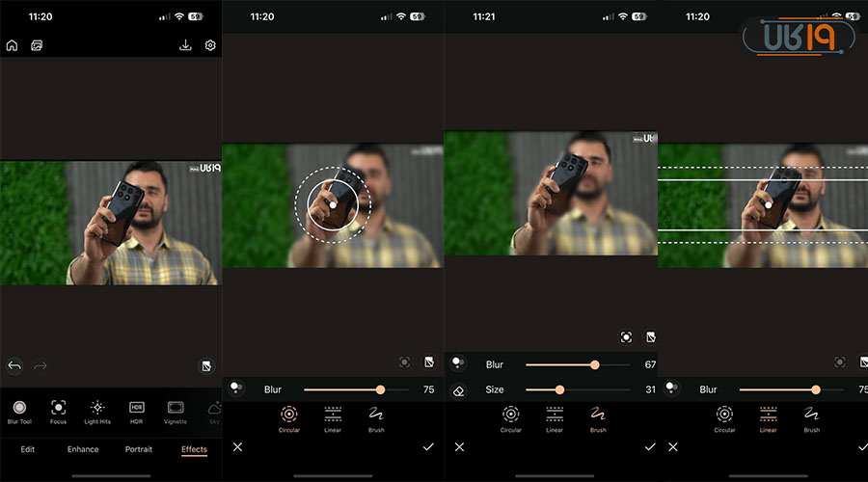The width and height of the screenshot is (868, 482).
Task: Click the Size slider handle at 31
Action: point(559,389)
